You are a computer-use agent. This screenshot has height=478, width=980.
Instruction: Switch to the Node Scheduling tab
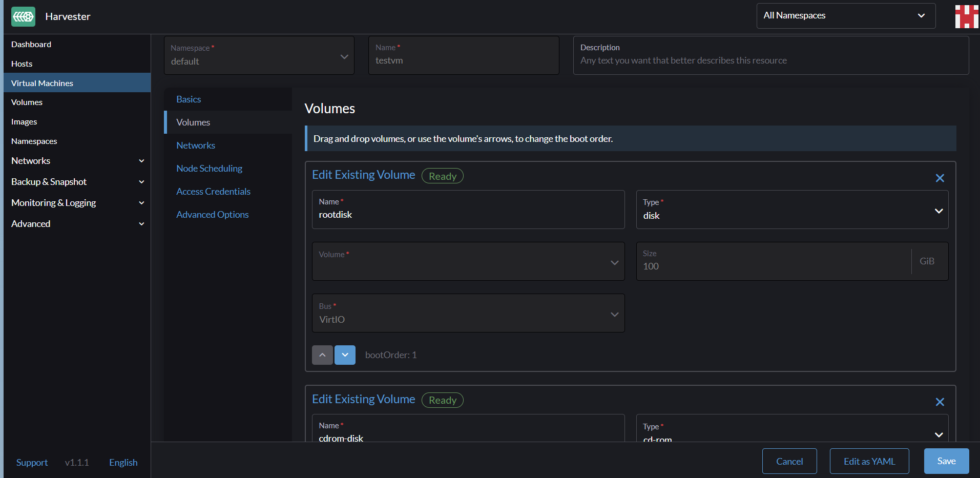click(x=209, y=168)
